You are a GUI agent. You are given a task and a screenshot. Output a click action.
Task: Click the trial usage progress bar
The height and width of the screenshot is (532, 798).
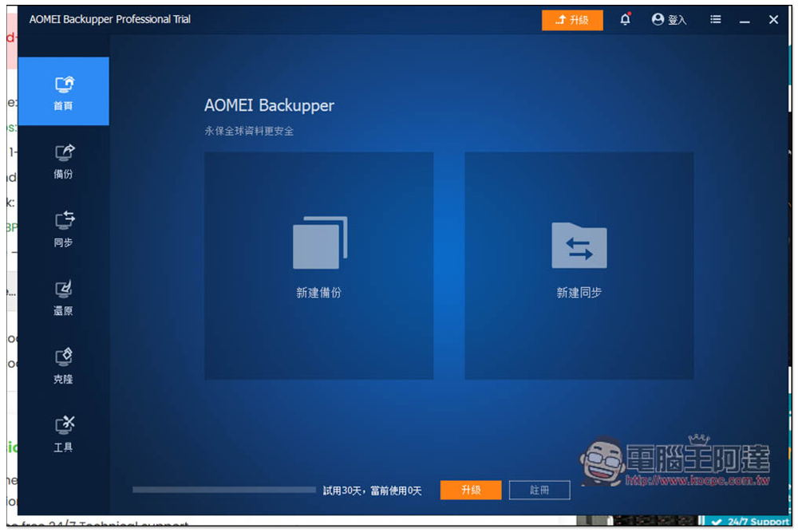[224, 490]
